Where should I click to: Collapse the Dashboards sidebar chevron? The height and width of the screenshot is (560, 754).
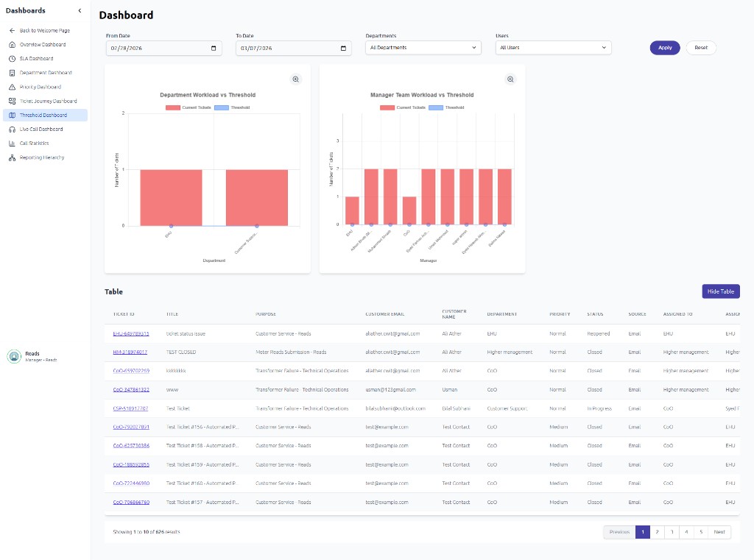pos(80,11)
